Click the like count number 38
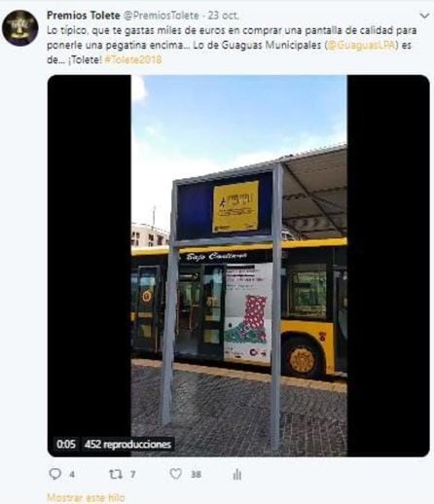434x504 pixels. 196,475
